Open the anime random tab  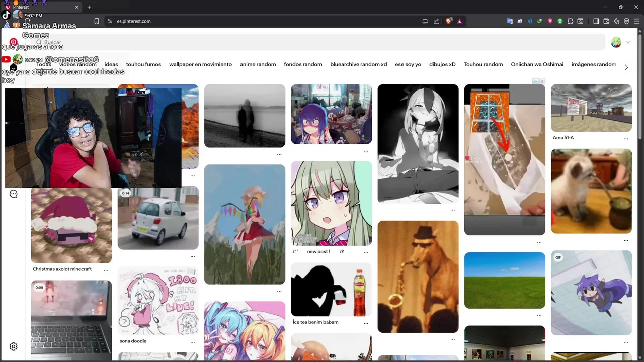(x=258, y=64)
